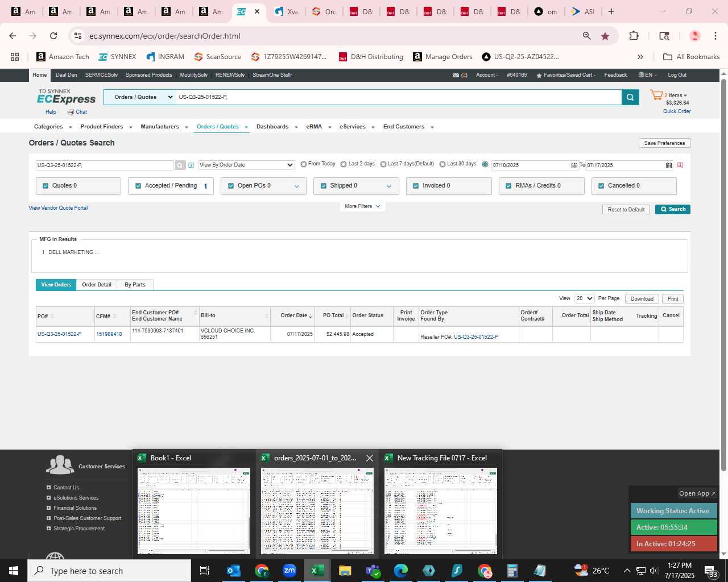This screenshot has height=582, width=728.
Task: Open Chrome extensions puzzle icon
Action: pos(634,36)
